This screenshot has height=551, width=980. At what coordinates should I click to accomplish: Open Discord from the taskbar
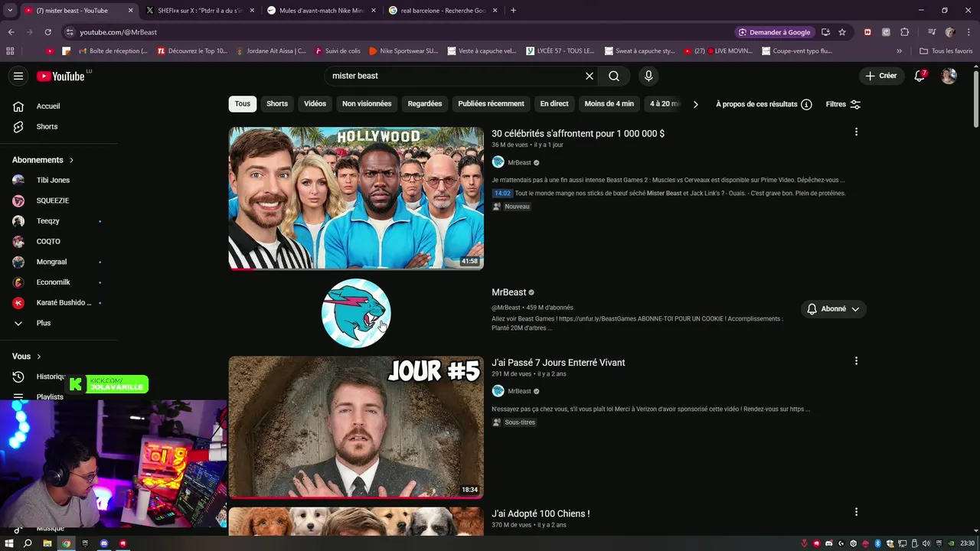(x=104, y=543)
